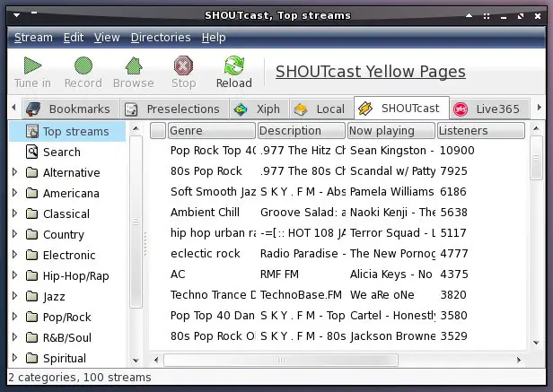Click the Top streams category icon
The width and height of the screenshot is (553, 392).
[32, 131]
